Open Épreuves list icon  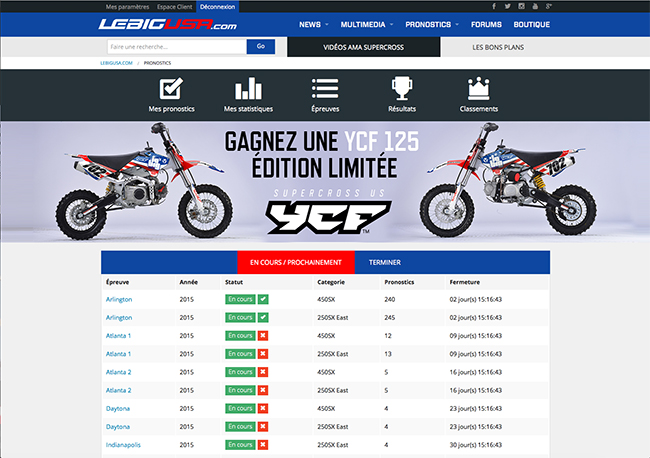[x=325, y=88]
